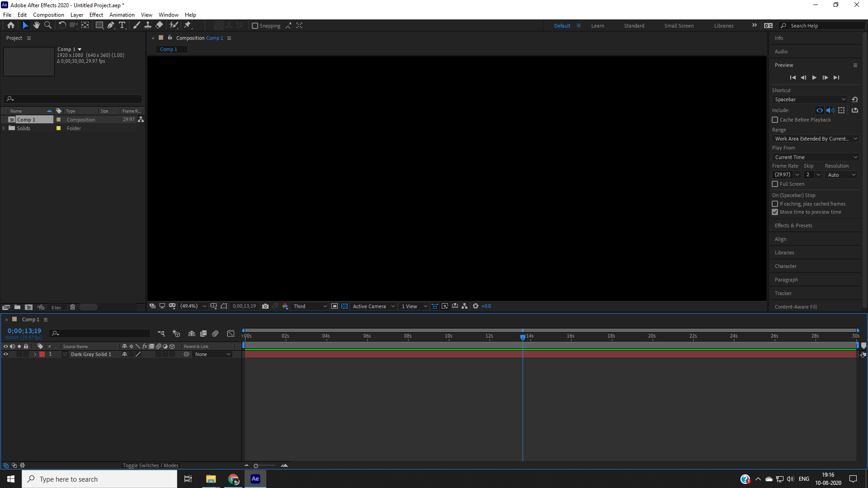Image resolution: width=868 pixels, height=488 pixels.
Task: Take a snapshot of the composition
Action: [265, 306]
